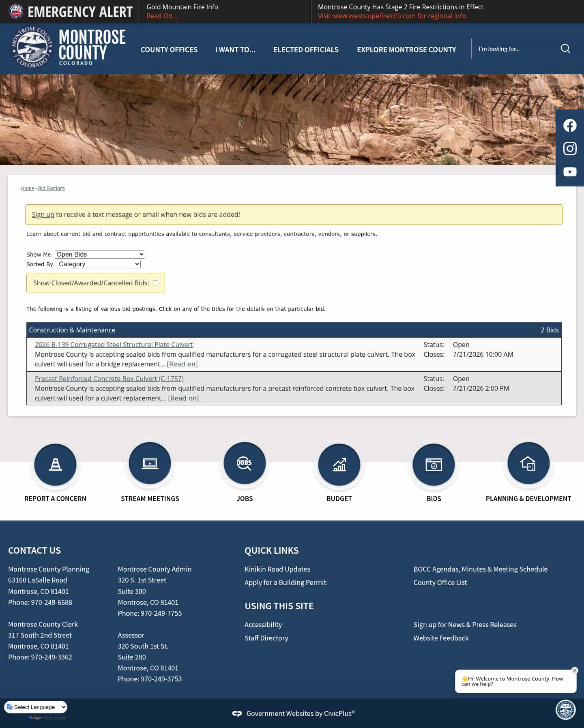Screen dimensions: 584x728
Task: Click the Using This Site heading
Action: (x=279, y=606)
